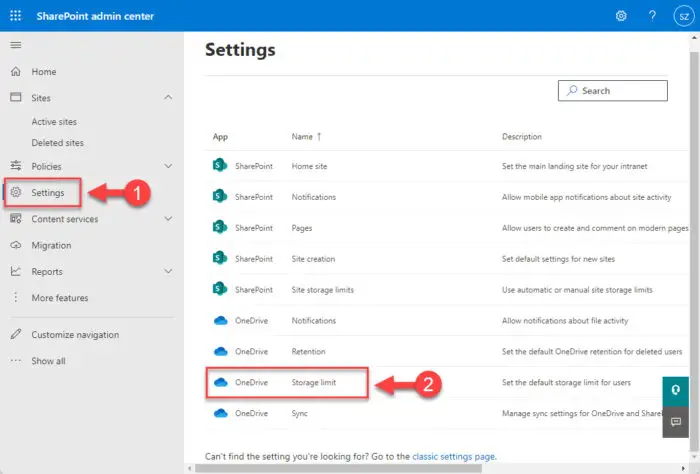The width and height of the screenshot is (700, 474).
Task: Click the Content services icon
Action: click(x=16, y=219)
